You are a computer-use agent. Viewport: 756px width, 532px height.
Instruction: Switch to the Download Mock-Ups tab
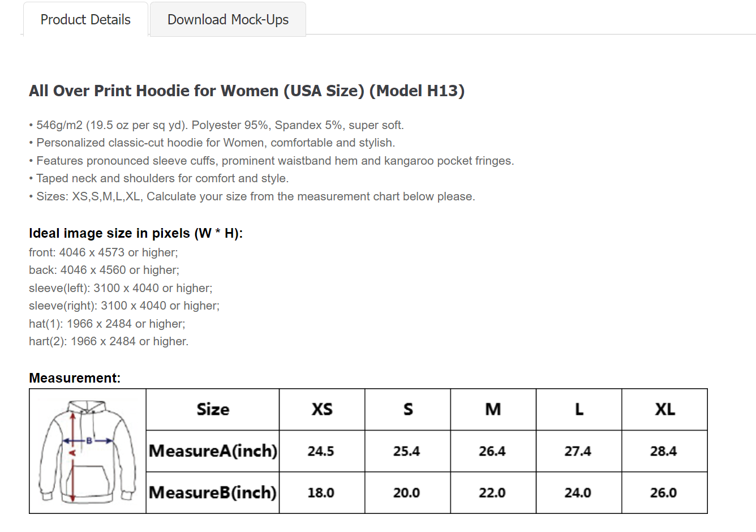pyautogui.click(x=227, y=19)
